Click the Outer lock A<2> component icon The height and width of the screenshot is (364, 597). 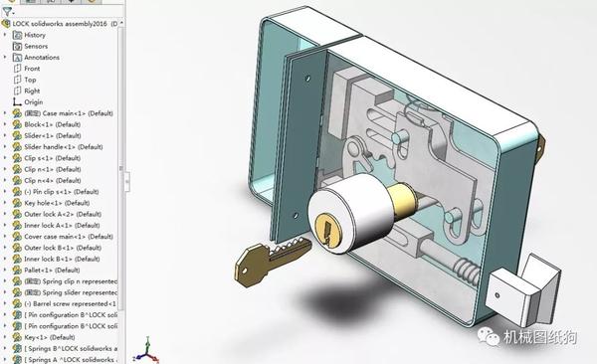[17, 214]
